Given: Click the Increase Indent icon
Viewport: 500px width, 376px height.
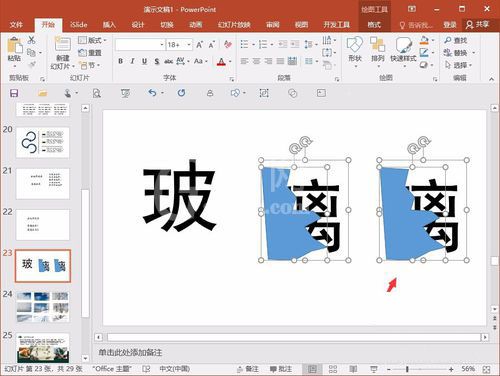Looking at the screenshot, I should click(295, 44).
